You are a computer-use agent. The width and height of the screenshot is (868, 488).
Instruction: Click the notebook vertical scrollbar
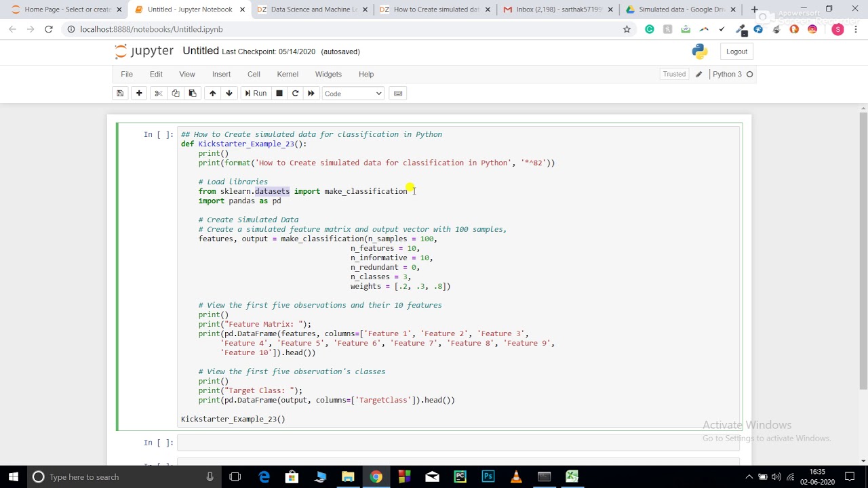pos(863,251)
